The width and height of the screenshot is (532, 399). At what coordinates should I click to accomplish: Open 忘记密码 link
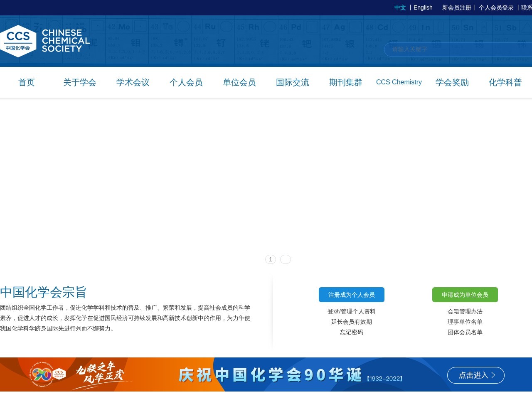coord(351,332)
